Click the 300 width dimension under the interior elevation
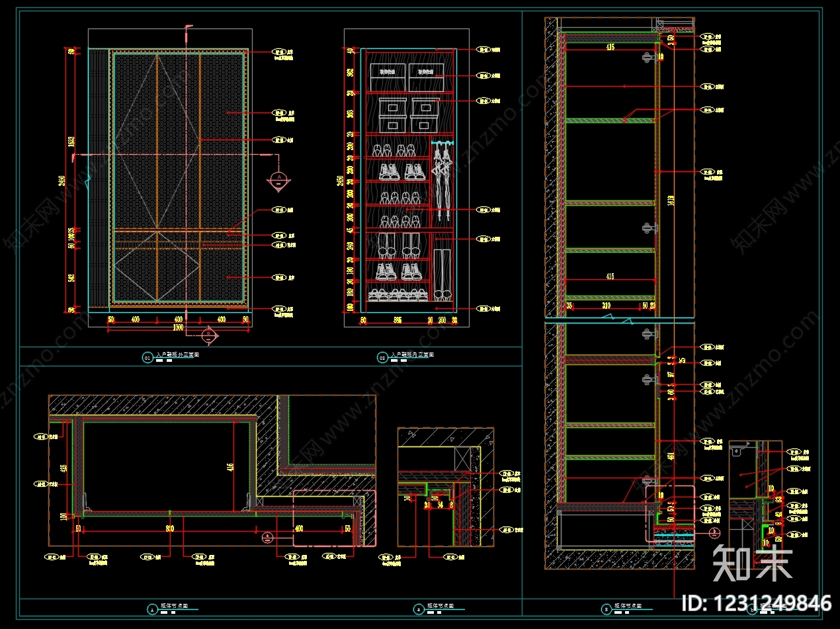840x629 pixels. (x=442, y=320)
